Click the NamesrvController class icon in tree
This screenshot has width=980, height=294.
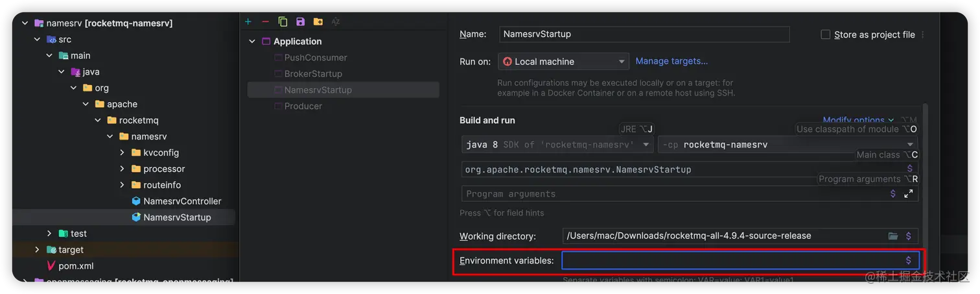136,201
